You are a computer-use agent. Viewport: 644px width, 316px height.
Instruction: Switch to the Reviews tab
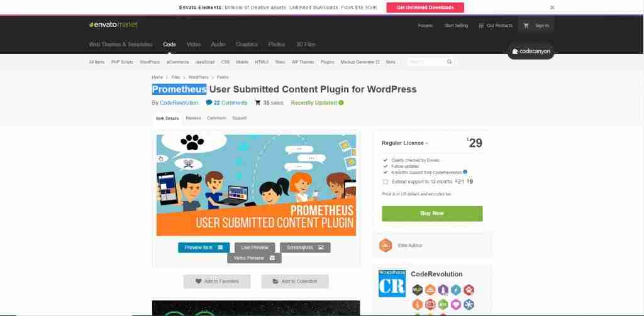pos(193,118)
